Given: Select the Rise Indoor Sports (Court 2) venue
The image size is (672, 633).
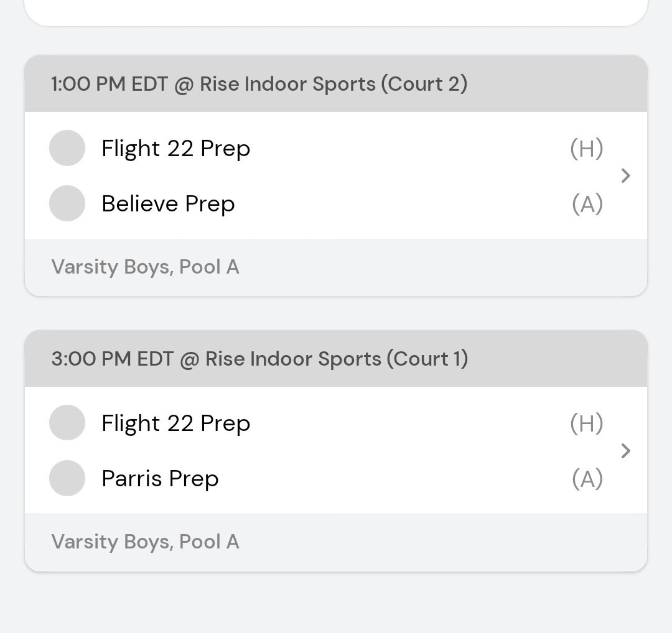Looking at the screenshot, I should tap(334, 84).
